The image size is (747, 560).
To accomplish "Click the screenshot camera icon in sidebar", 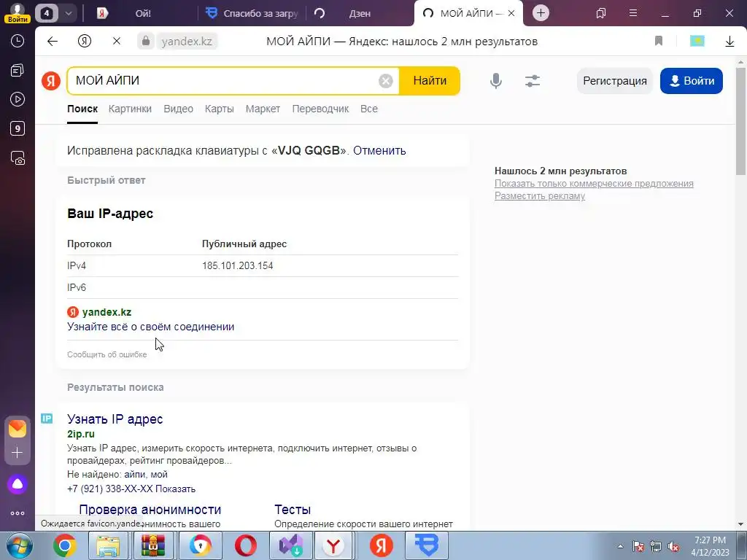I will pos(18,158).
